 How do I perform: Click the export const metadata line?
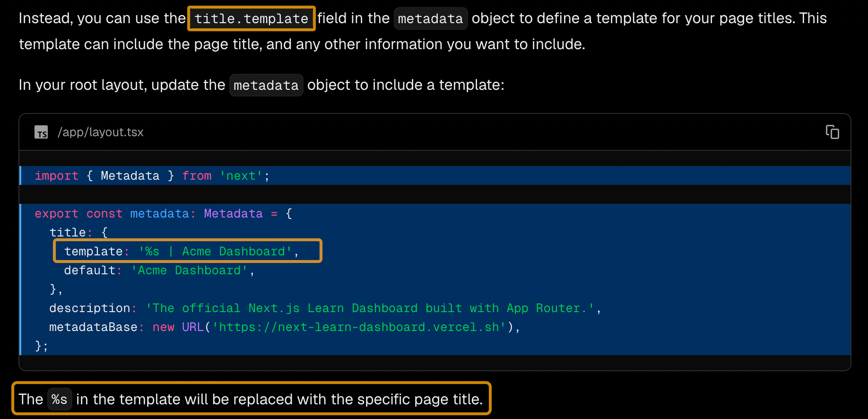click(435, 213)
